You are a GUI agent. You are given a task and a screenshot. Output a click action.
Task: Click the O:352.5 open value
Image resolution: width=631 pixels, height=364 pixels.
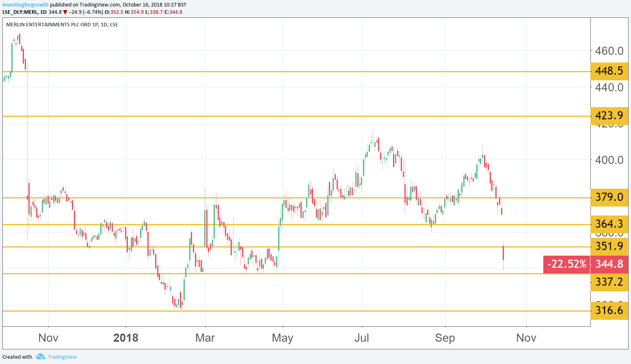114,12
